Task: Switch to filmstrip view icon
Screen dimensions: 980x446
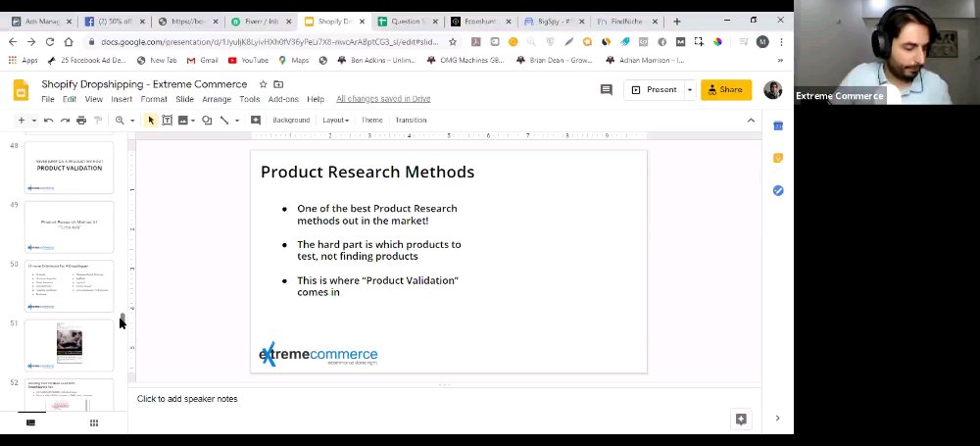Action: 30,422
